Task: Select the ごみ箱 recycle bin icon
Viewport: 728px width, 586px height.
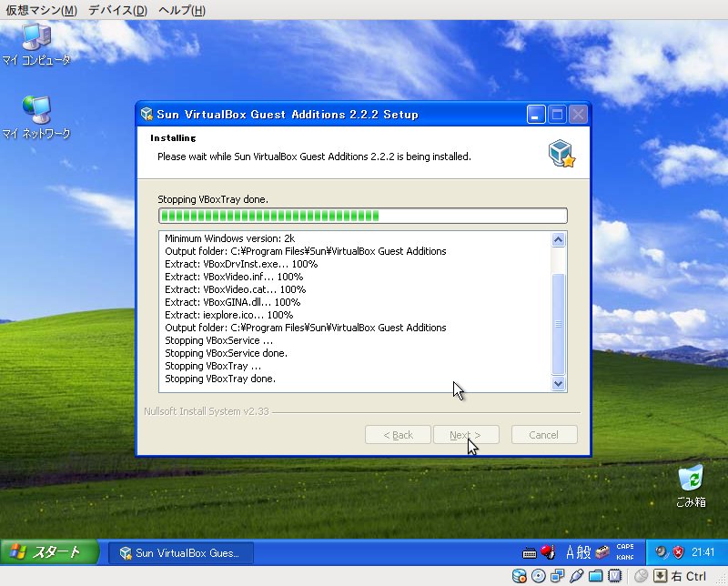Action: coord(691,486)
